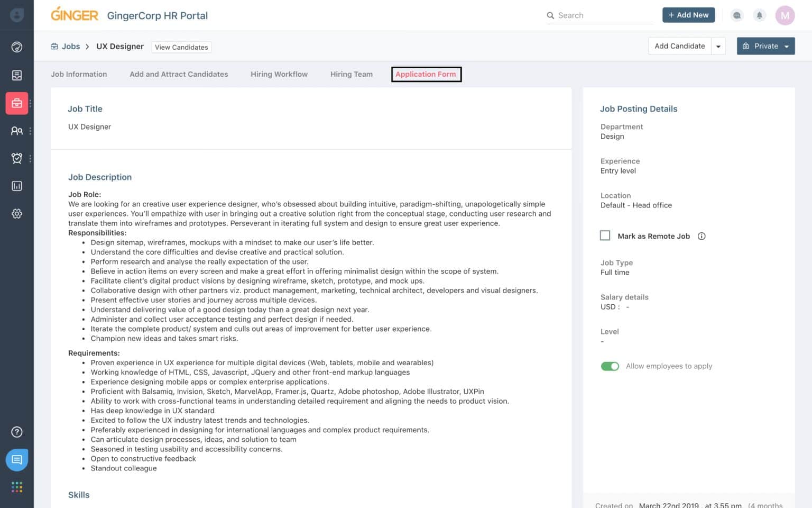
Task: Open the dashboard icon in sidebar
Action: (x=17, y=47)
